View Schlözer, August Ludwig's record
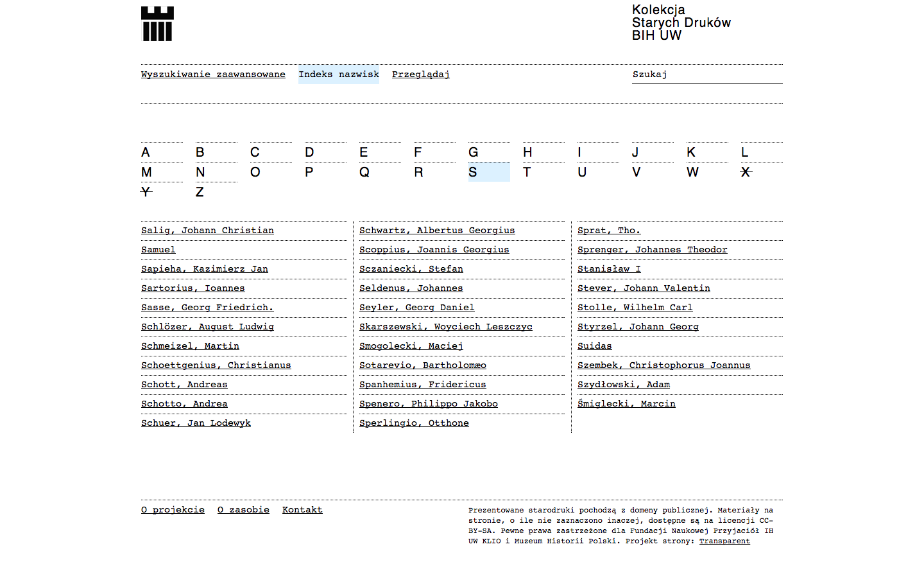The width and height of the screenshot is (924, 578). click(207, 326)
